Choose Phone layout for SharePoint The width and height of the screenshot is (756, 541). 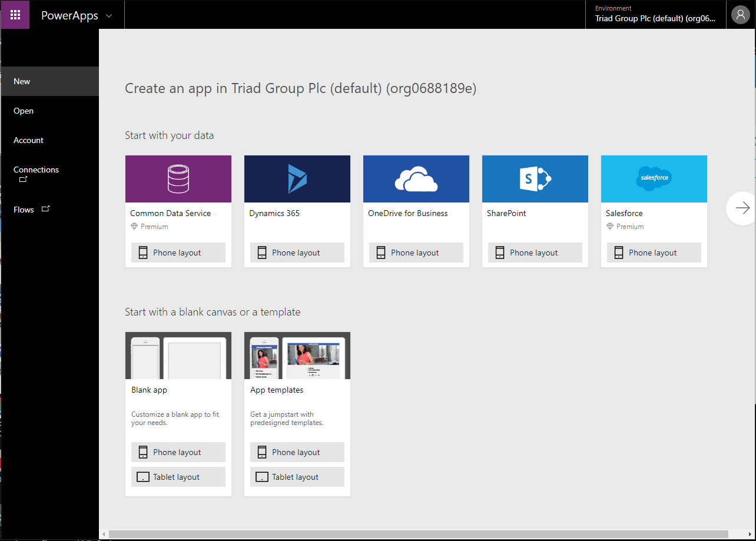tap(535, 253)
